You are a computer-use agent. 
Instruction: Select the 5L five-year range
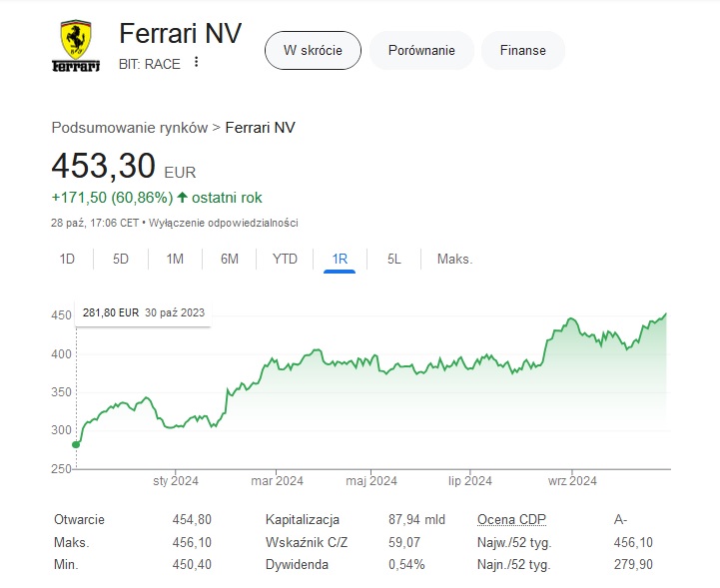coord(394,259)
